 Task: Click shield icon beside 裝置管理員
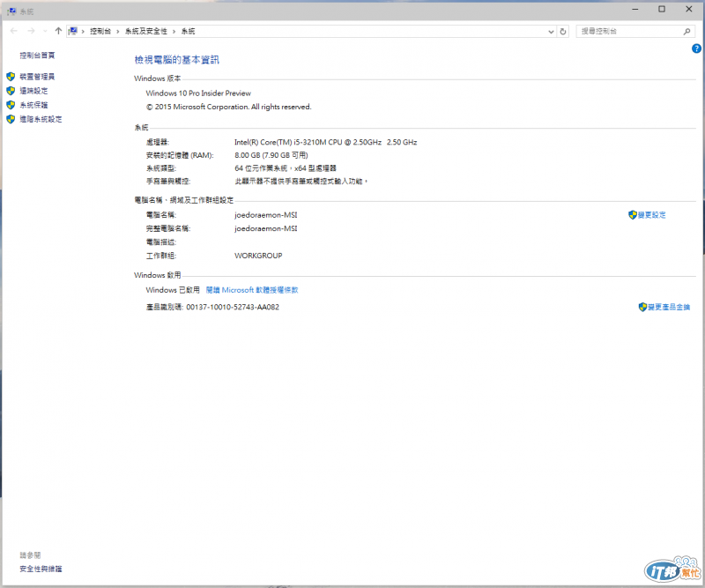pos(11,77)
